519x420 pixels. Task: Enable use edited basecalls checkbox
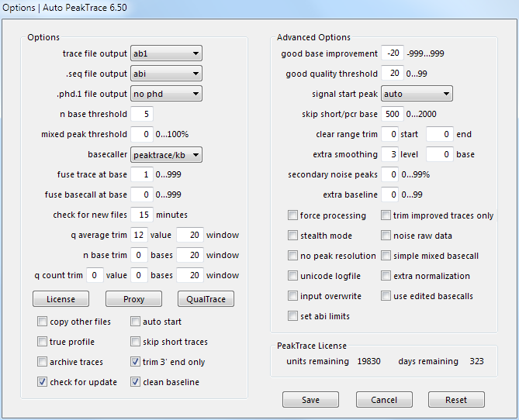click(386, 296)
